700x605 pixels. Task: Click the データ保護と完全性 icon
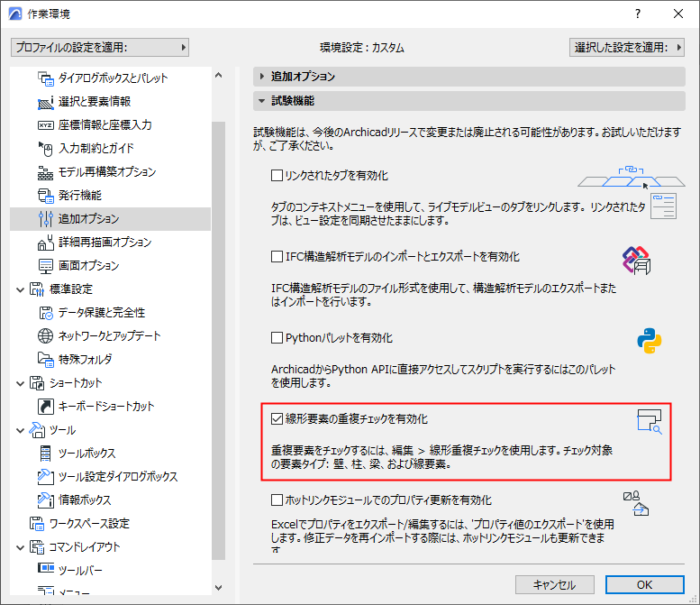click(x=46, y=313)
